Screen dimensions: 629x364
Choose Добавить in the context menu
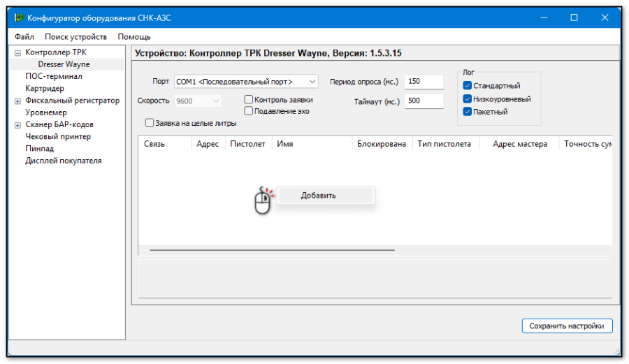coord(319,196)
